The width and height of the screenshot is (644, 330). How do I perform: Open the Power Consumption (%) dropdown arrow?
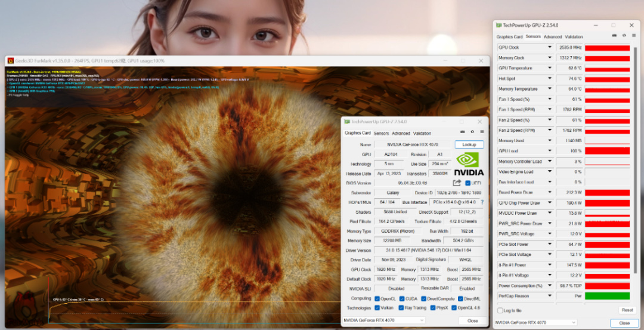coord(550,286)
